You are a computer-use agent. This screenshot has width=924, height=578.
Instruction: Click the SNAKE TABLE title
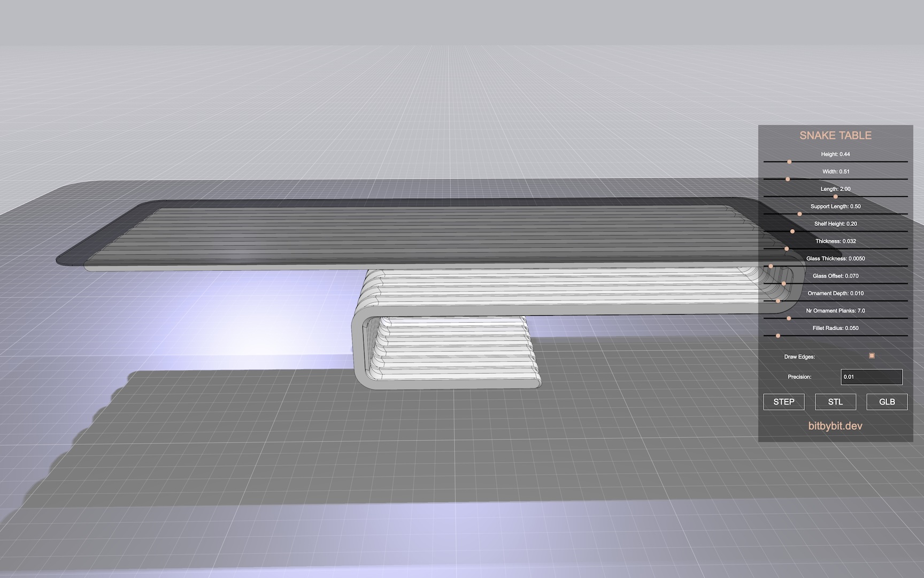835,135
